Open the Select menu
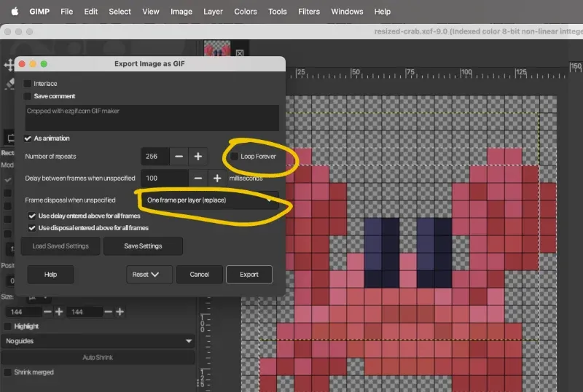Screen dimensions: 583x392 click(120, 12)
